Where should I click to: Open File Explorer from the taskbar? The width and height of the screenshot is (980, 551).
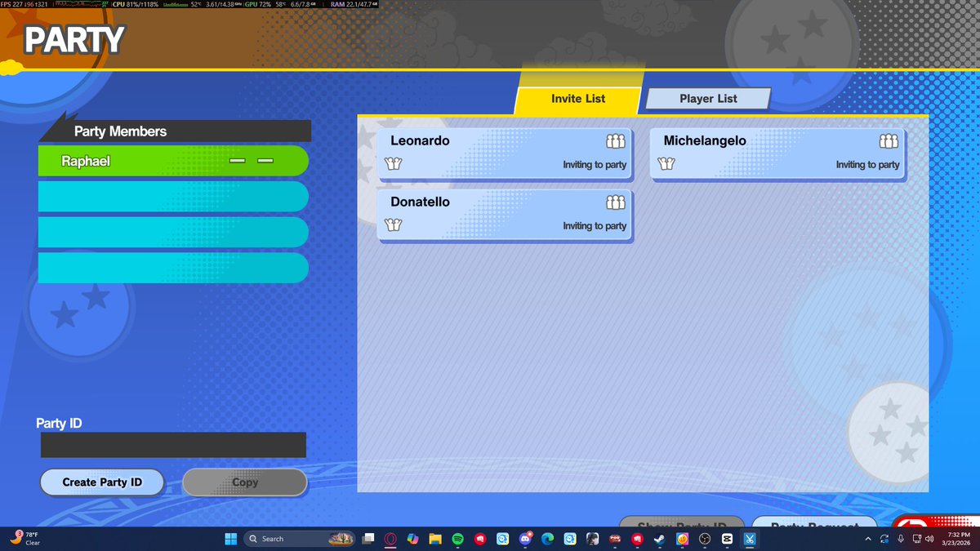point(435,539)
